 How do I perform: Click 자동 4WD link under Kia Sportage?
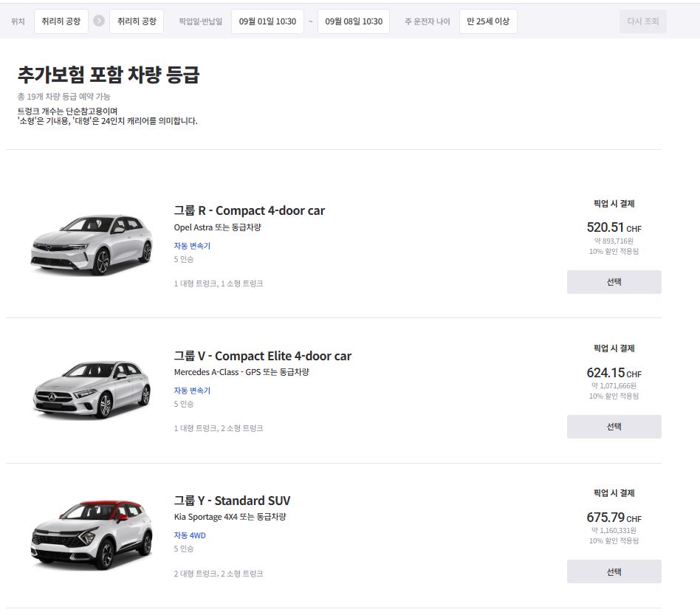click(x=190, y=535)
